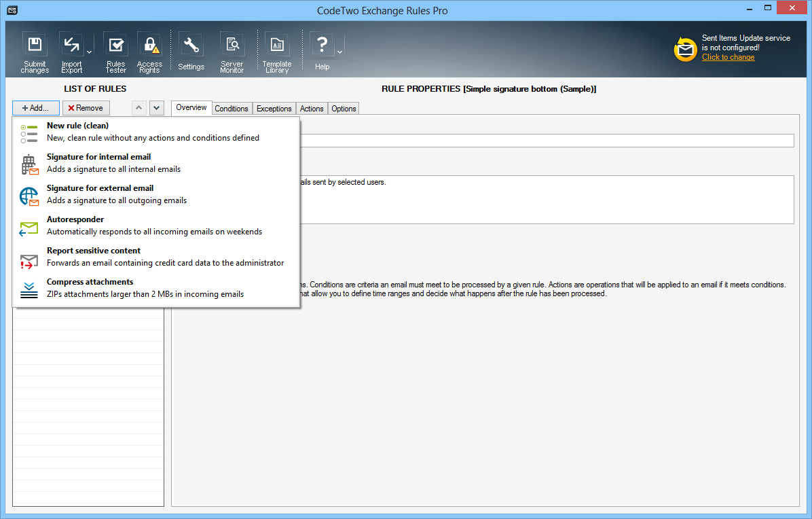Choose New rule (clean) from menu
Screen dimensions: 812x519
[x=156, y=132]
